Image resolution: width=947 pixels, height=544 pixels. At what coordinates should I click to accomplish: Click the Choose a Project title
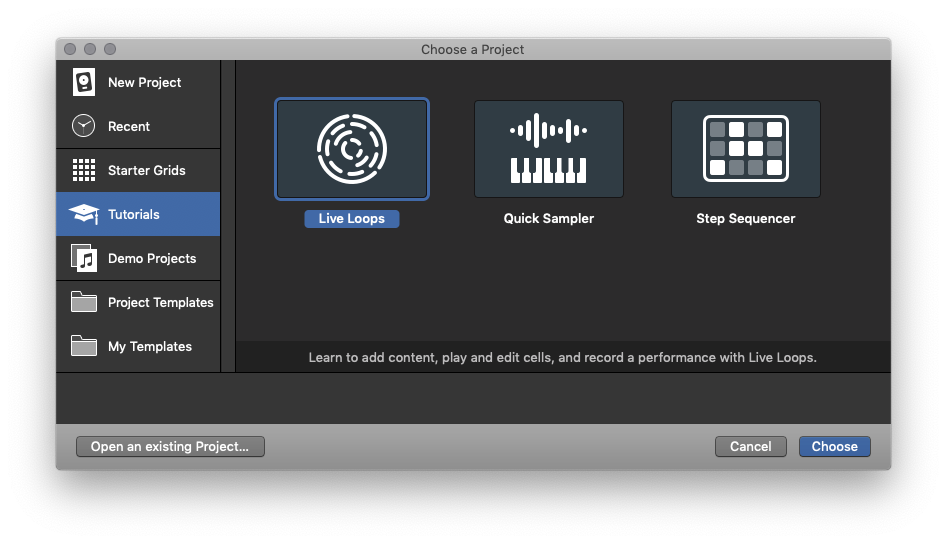point(473,50)
